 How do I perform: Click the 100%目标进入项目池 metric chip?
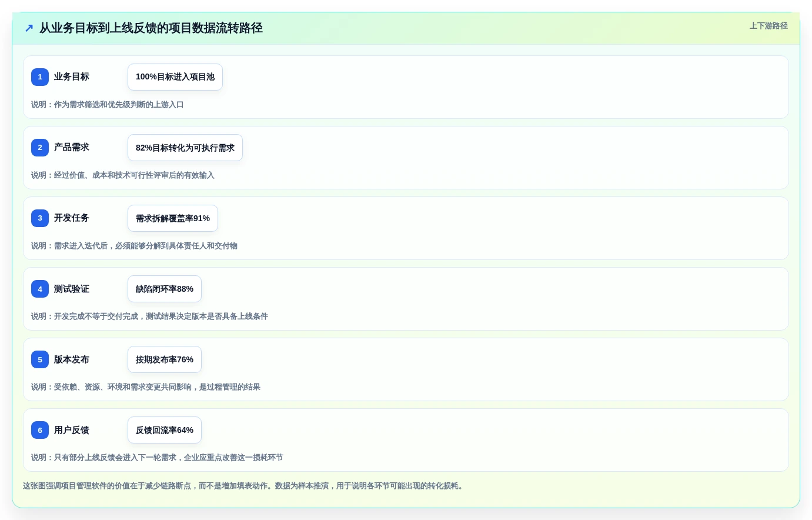(175, 77)
